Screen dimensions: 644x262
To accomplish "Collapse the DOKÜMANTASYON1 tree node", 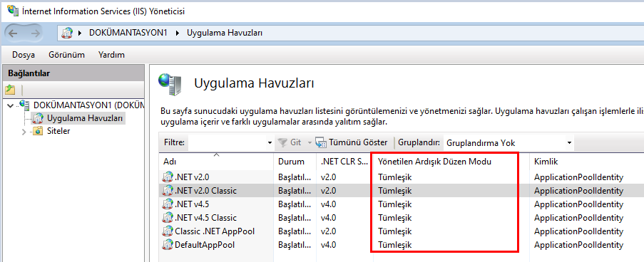I will tap(11, 106).
